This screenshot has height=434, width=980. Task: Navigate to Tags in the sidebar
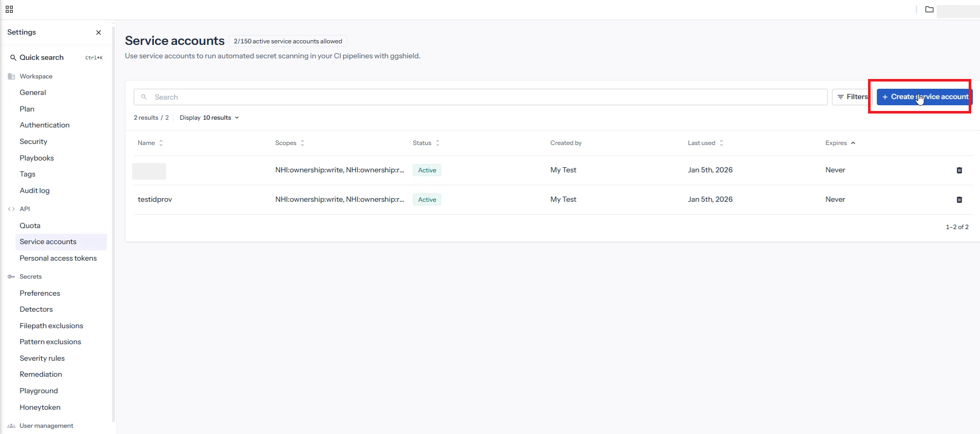27,174
